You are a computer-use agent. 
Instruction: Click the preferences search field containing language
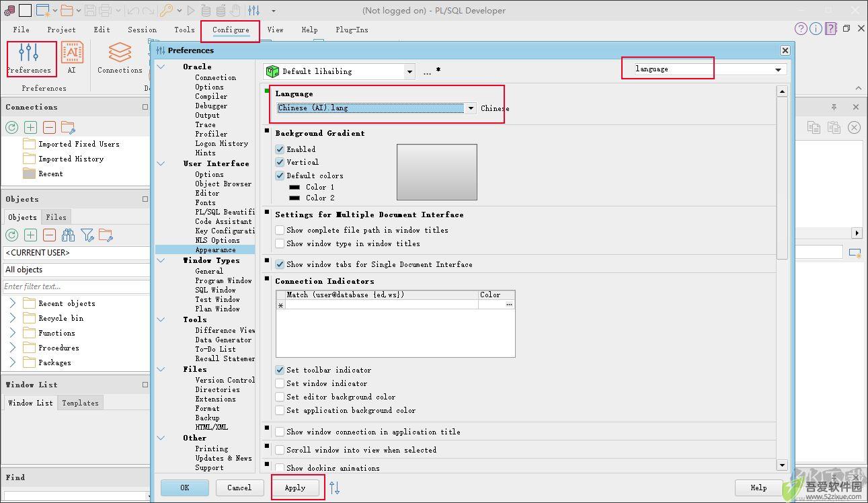click(x=703, y=69)
